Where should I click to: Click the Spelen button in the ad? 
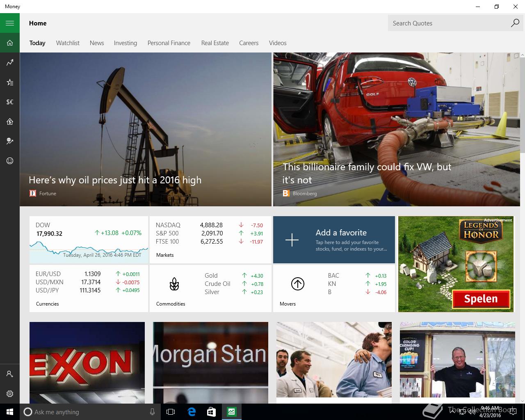point(481,299)
